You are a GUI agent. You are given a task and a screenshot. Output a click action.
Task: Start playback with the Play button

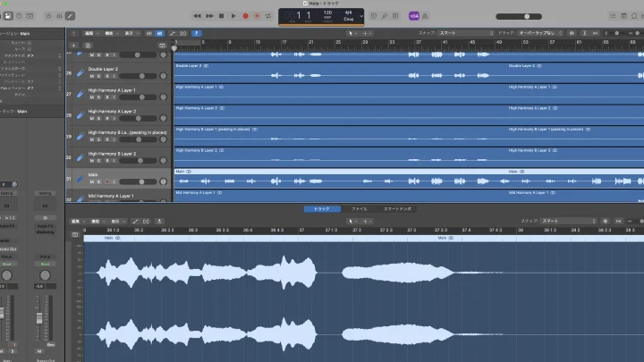point(233,16)
